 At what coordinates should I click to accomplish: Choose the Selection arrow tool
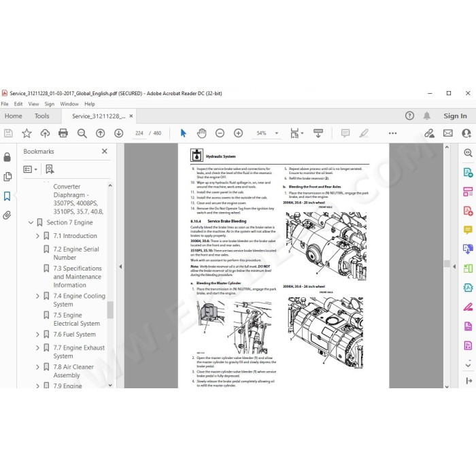tap(183, 133)
